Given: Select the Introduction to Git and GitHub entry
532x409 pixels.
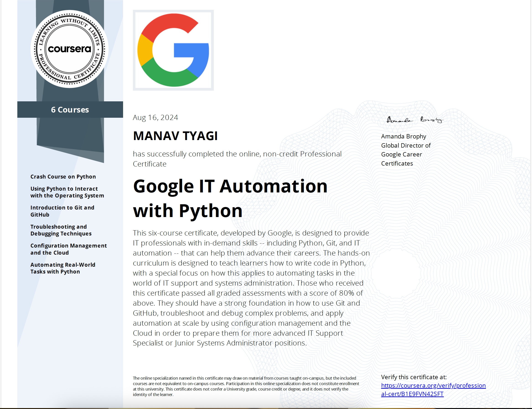Looking at the screenshot, I should tap(62, 211).
